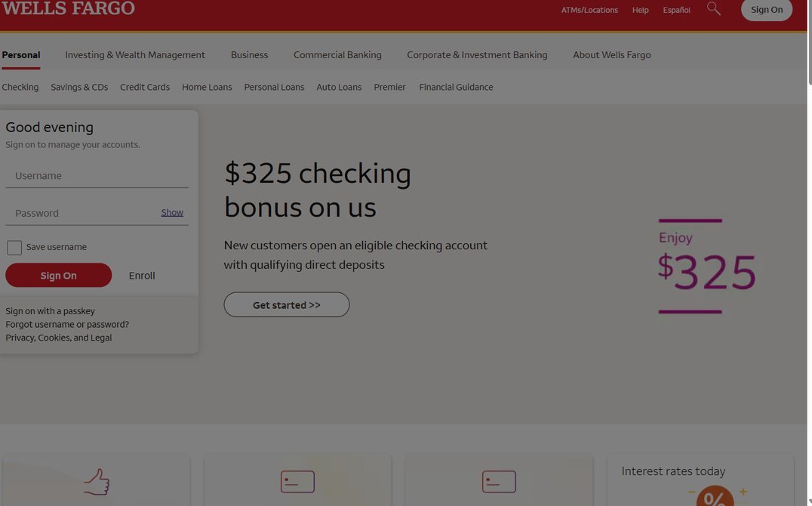Viewport: 812px width, 506px height.
Task: Select About Wells Fargo tab
Action: [x=611, y=55]
